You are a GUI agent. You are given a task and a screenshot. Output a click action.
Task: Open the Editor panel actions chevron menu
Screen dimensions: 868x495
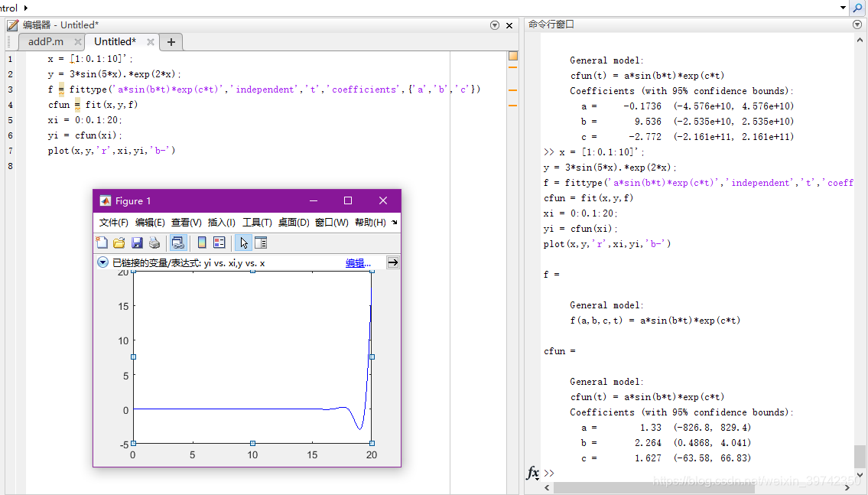click(494, 24)
